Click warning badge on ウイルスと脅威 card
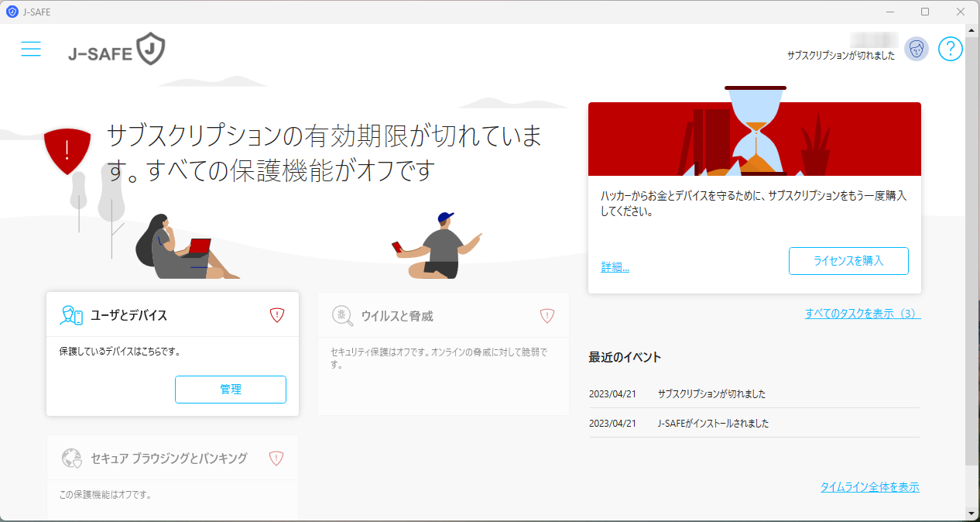This screenshot has height=522, width=980. [548, 315]
